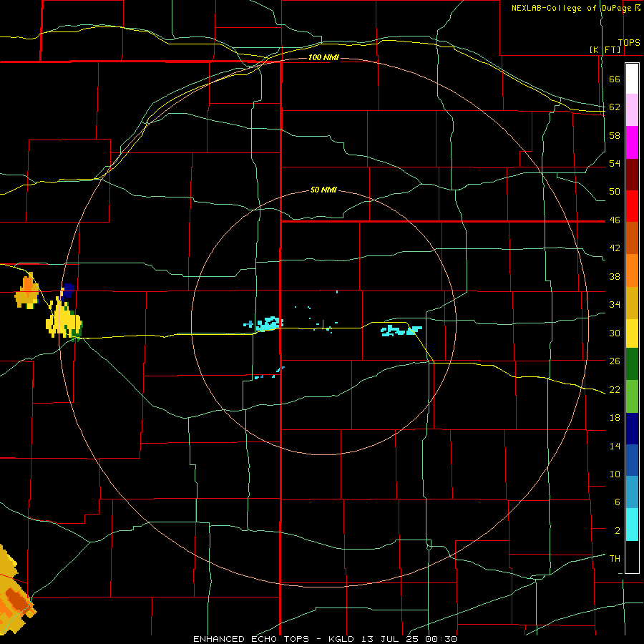Click the "TH" legend label
Image resolution: width=644 pixels, height=644 pixels.
pos(615,559)
